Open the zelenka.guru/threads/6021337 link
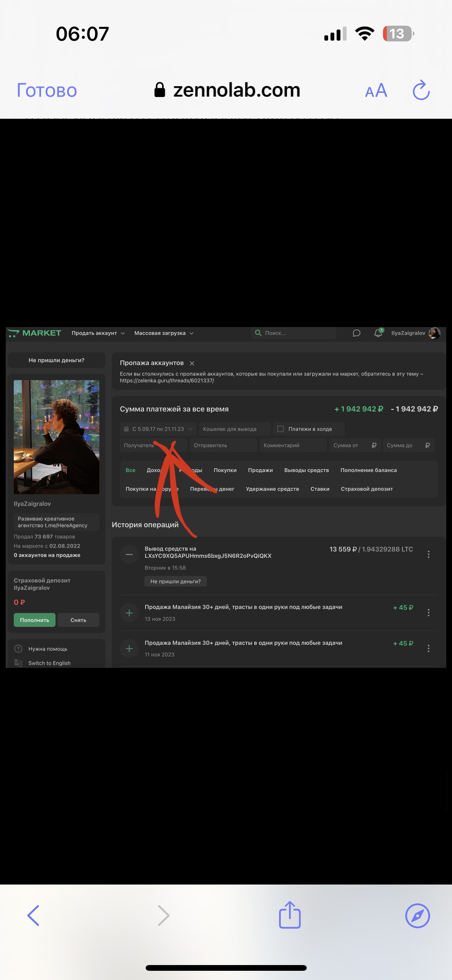 coord(167,381)
